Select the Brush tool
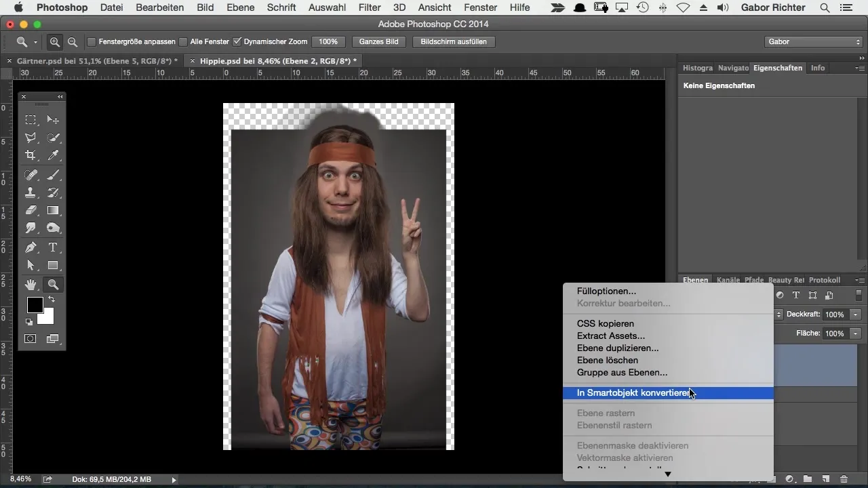The width and height of the screenshot is (868, 488). [x=53, y=175]
